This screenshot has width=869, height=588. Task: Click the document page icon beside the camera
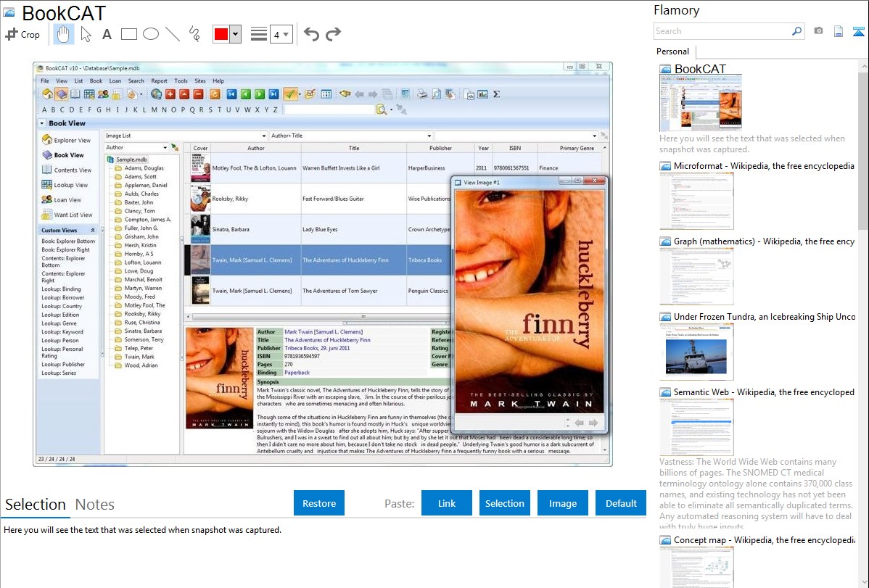[x=839, y=31]
